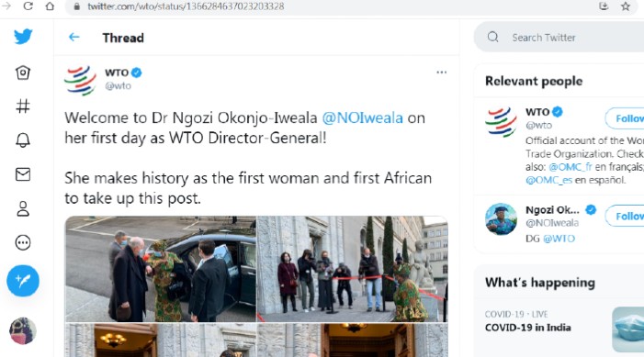Click the Twitter bird logo
Image resolution: width=644 pixels, height=357 pixels.
pyautogui.click(x=23, y=37)
